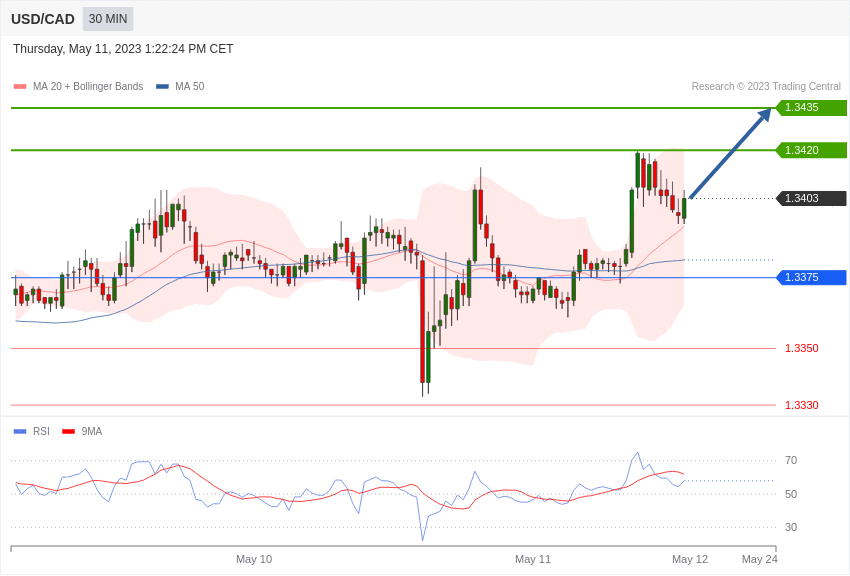
Task: Click the RSI 30 level label
Action: tap(791, 527)
